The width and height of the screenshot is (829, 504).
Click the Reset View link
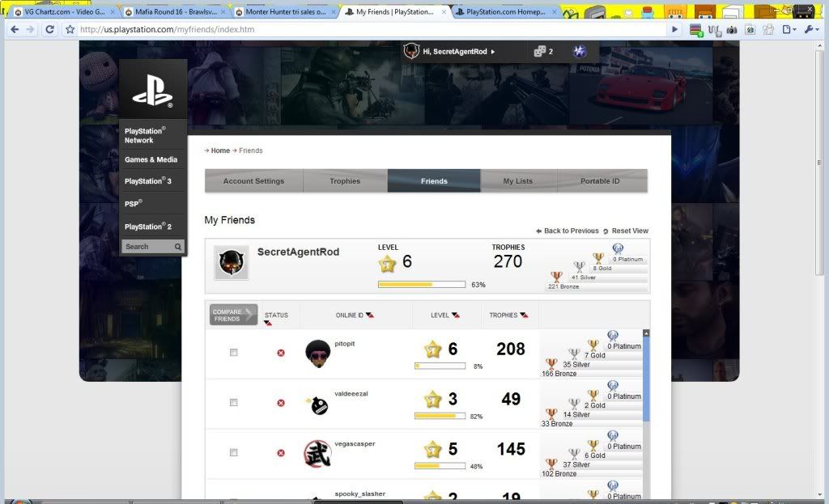click(x=630, y=231)
